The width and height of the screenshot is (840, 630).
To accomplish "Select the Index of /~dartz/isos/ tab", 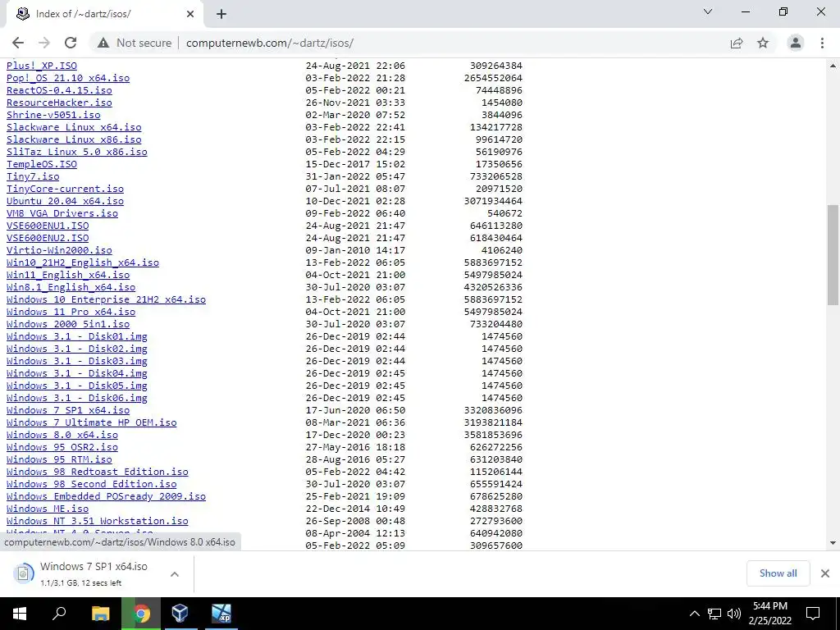I will [x=104, y=14].
